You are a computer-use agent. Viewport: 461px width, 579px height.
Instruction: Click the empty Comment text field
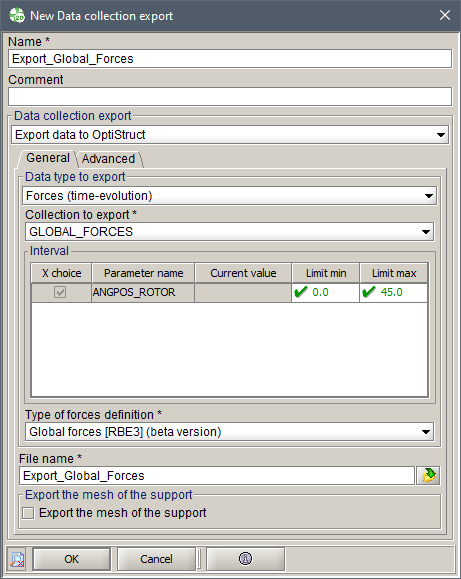tap(230, 97)
